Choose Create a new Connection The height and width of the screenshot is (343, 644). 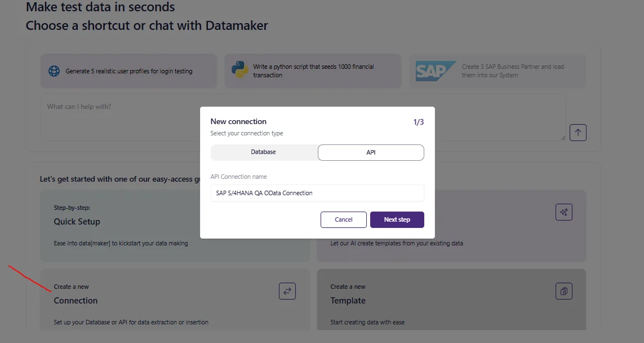point(75,300)
